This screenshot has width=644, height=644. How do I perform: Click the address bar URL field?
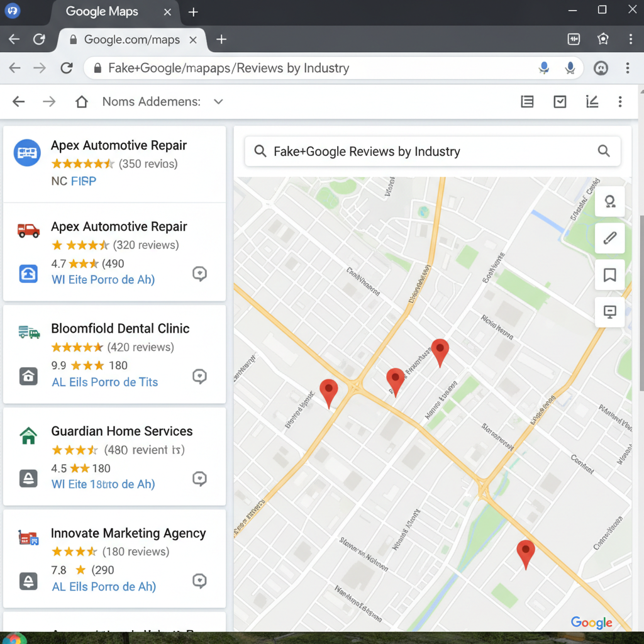click(x=333, y=68)
